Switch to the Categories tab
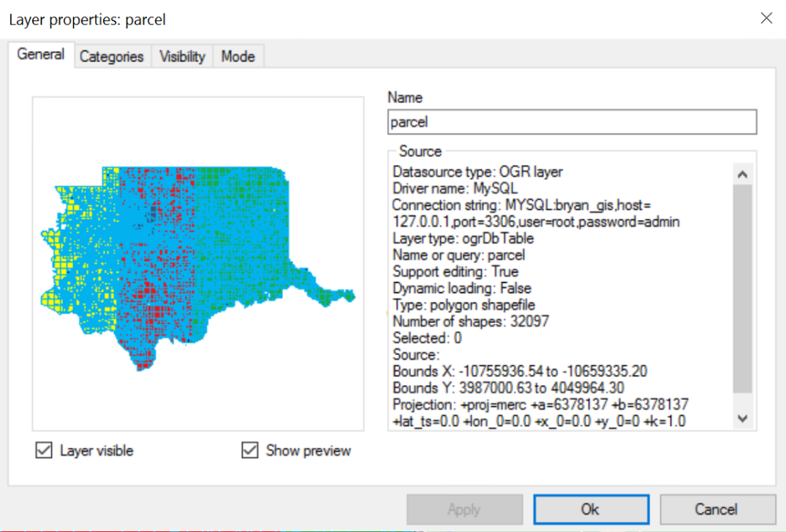The image size is (786, 532). pyautogui.click(x=112, y=56)
